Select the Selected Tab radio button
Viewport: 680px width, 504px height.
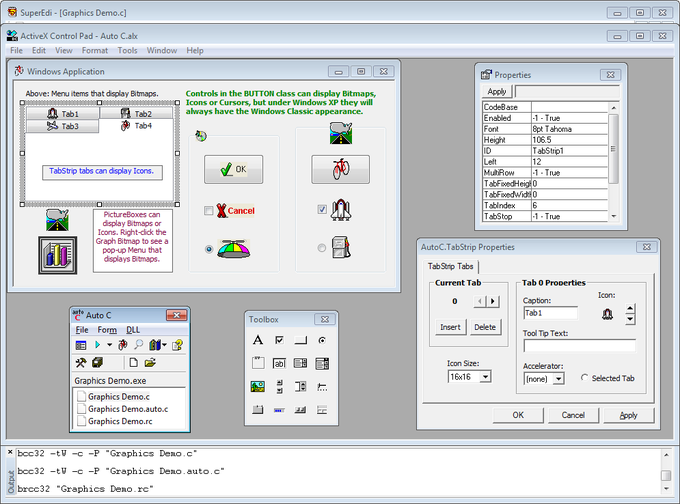click(584, 378)
